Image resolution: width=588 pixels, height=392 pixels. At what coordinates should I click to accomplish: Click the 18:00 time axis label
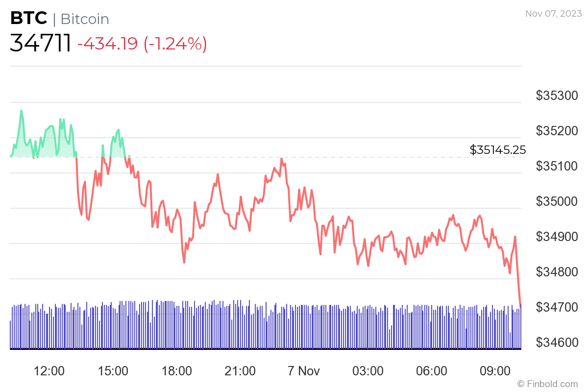pos(177,370)
